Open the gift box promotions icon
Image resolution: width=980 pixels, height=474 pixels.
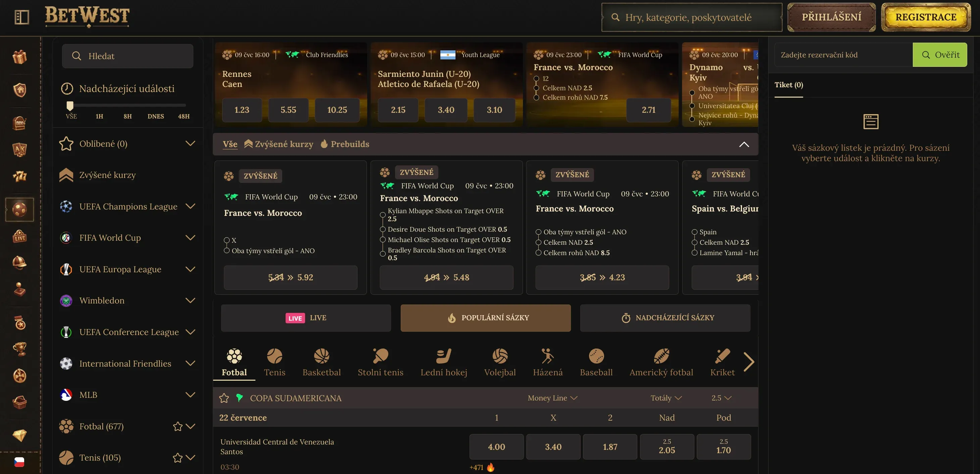click(19, 57)
